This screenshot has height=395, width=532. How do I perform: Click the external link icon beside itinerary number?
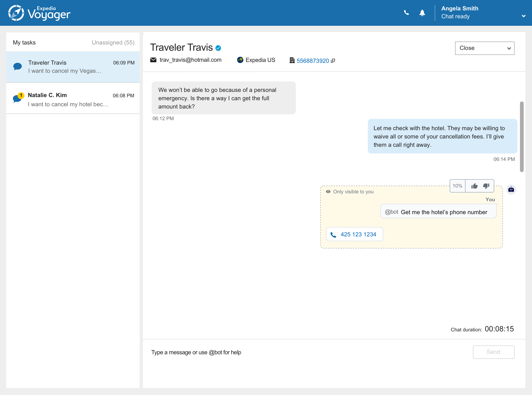coord(333,61)
